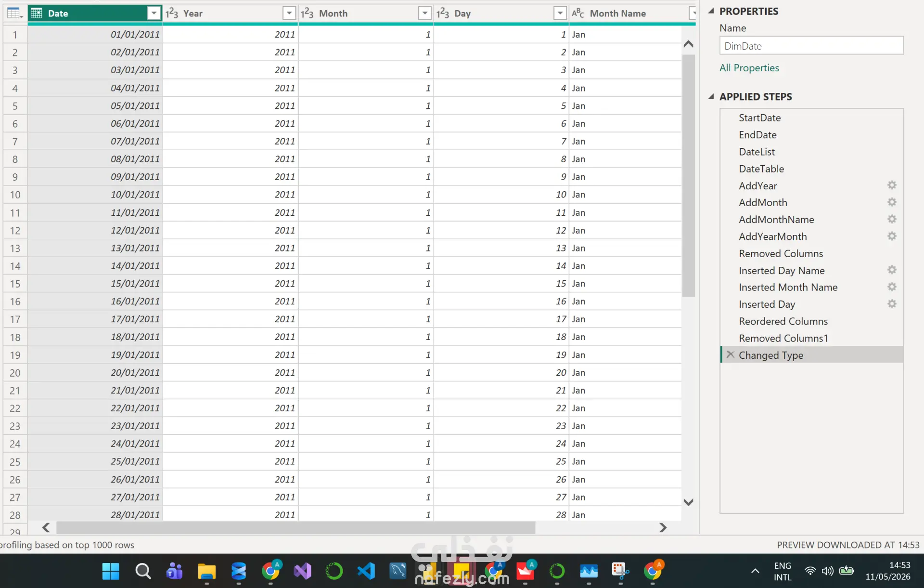924x588 pixels.
Task: Open settings gear for Inserted Day Name step
Action: [892, 270]
